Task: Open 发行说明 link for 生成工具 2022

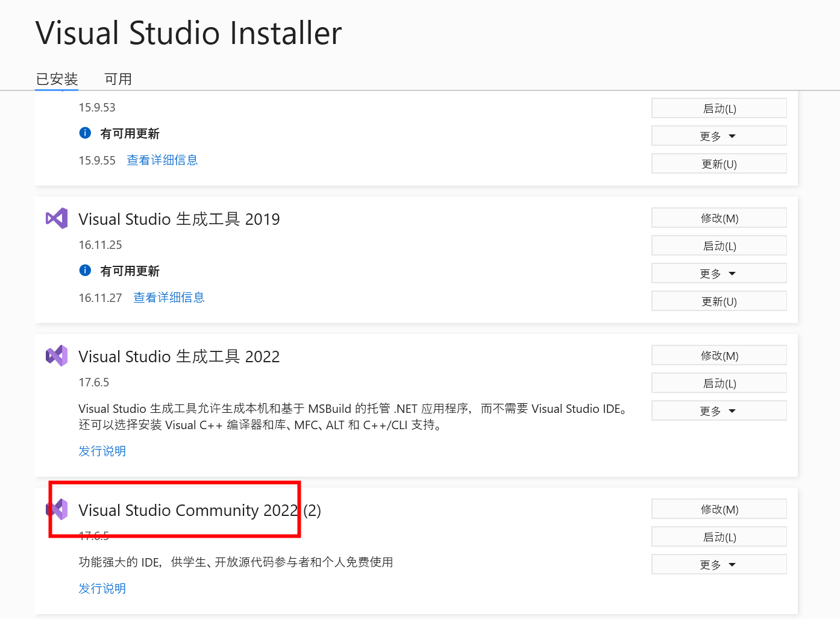Action: (x=102, y=451)
